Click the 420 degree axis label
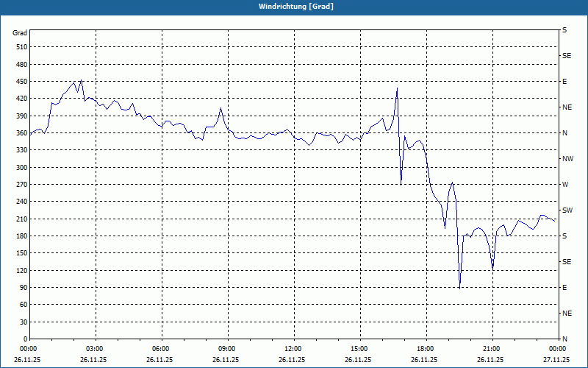This screenshot has width=588, height=368. point(22,99)
